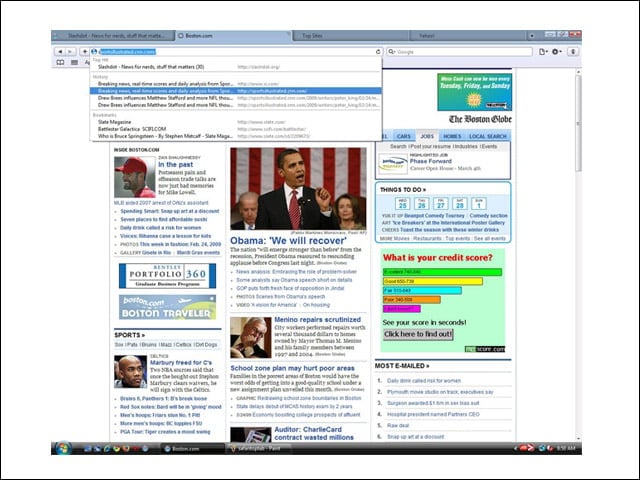This screenshot has width=640, height=480.
Task: Select Who is Bruce Springsteen bookmark suggestion
Action: [x=236, y=136]
